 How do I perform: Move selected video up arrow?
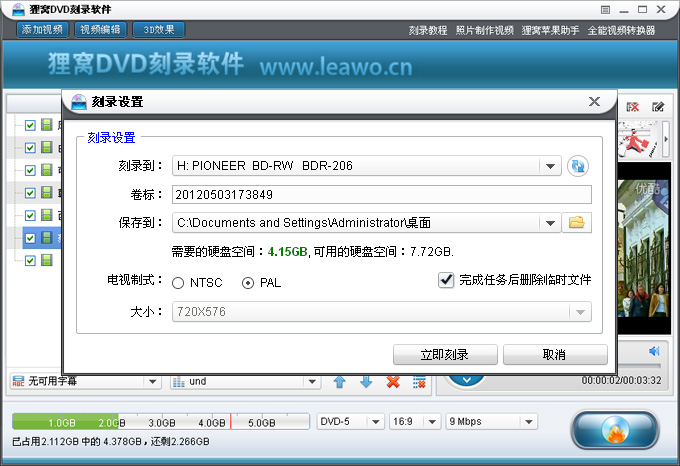340,382
